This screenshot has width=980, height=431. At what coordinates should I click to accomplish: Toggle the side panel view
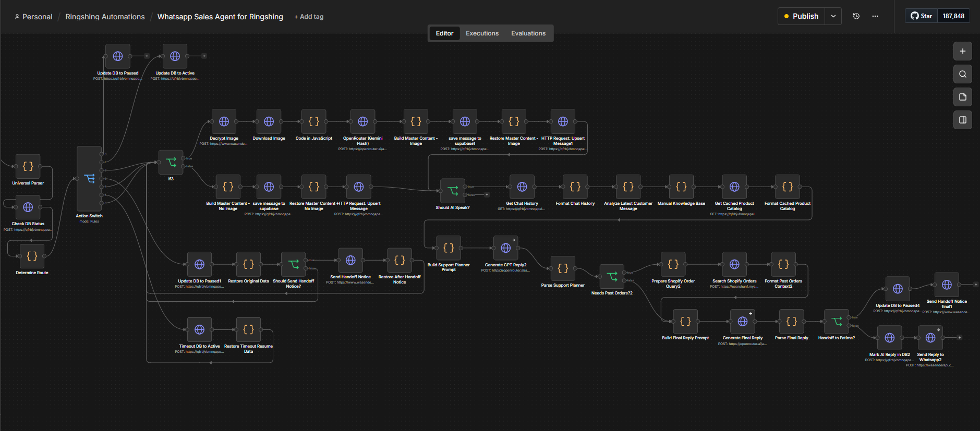tap(963, 120)
